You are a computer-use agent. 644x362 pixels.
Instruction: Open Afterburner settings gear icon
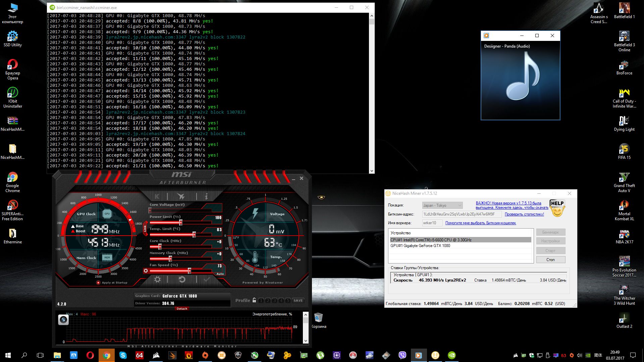point(157,279)
